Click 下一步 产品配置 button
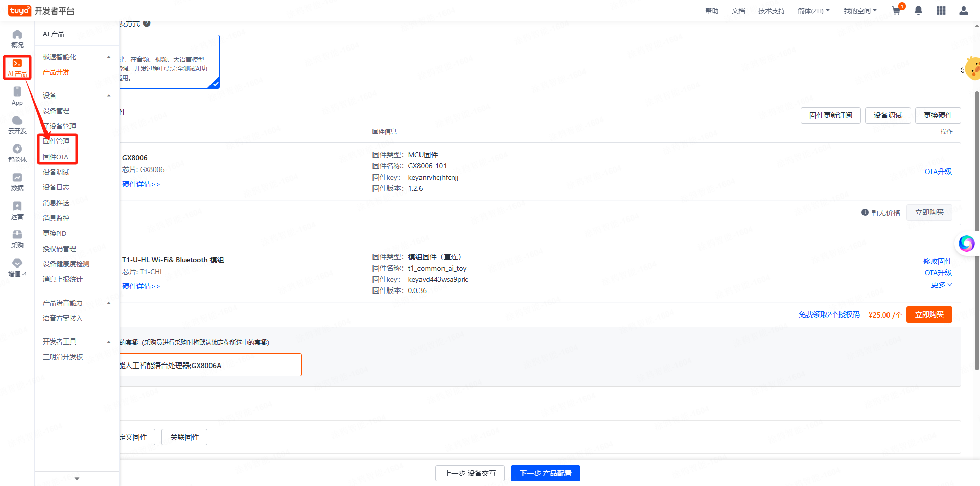980x486 pixels. 546,473
